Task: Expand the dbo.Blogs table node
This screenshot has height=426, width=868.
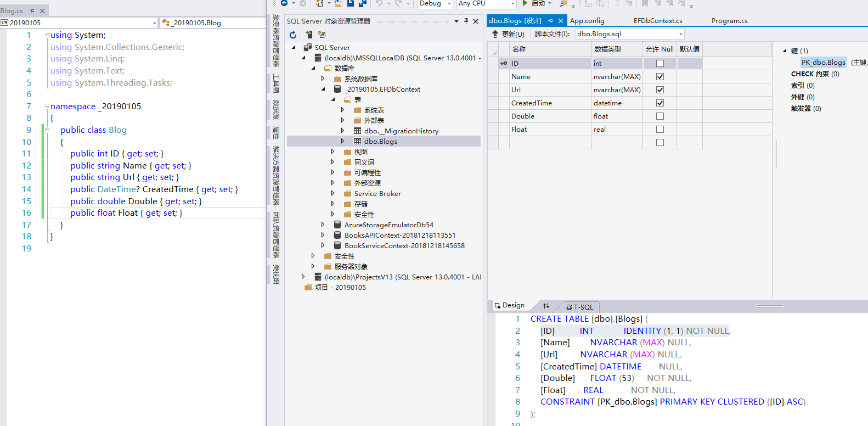Action: pyautogui.click(x=342, y=141)
